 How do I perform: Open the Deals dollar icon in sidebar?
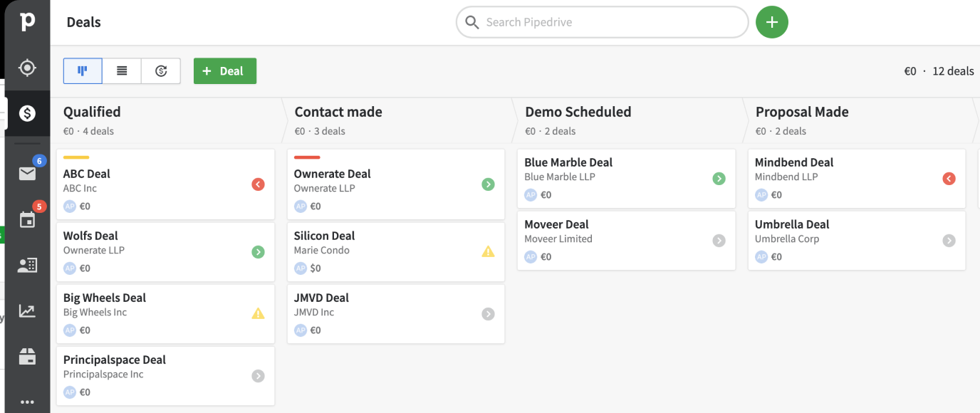coord(27,113)
